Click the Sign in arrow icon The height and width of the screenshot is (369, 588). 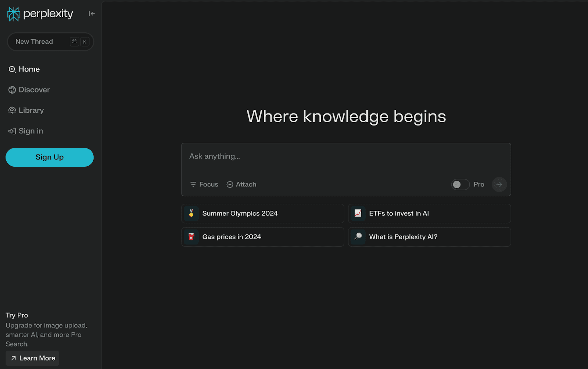12,131
